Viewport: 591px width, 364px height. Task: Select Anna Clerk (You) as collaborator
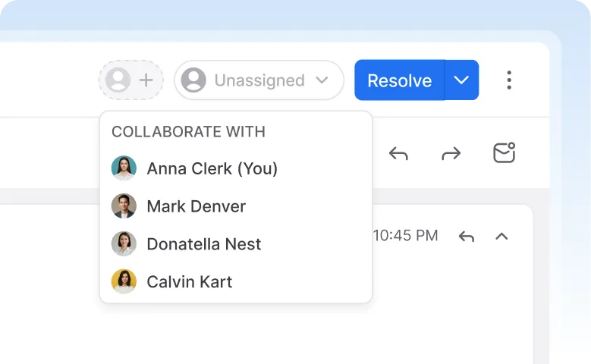(x=212, y=168)
